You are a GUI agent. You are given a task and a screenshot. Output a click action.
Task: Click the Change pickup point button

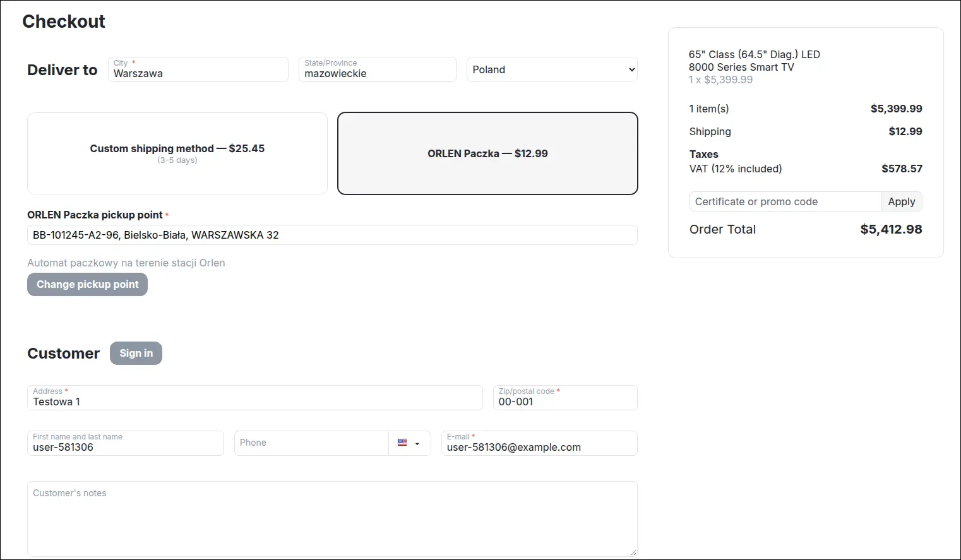tap(87, 284)
